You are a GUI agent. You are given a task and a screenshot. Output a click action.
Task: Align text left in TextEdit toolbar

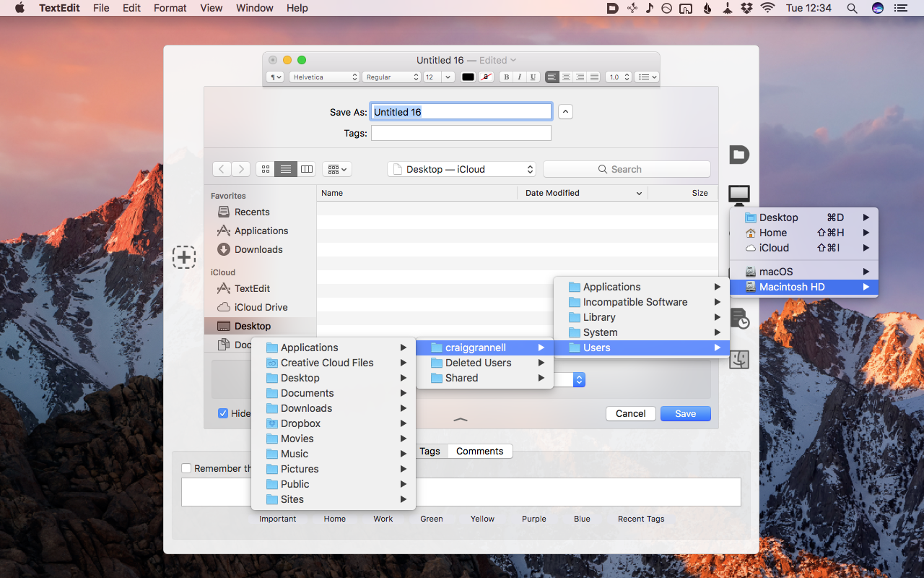tap(552, 77)
